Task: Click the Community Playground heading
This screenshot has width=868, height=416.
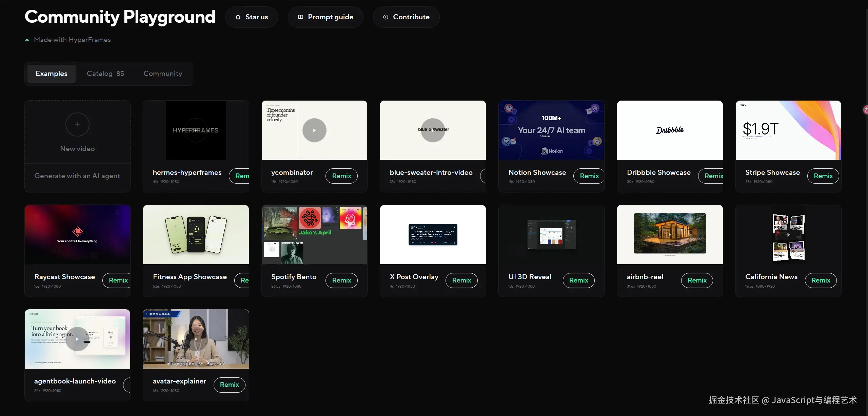Action: [x=120, y=17]
